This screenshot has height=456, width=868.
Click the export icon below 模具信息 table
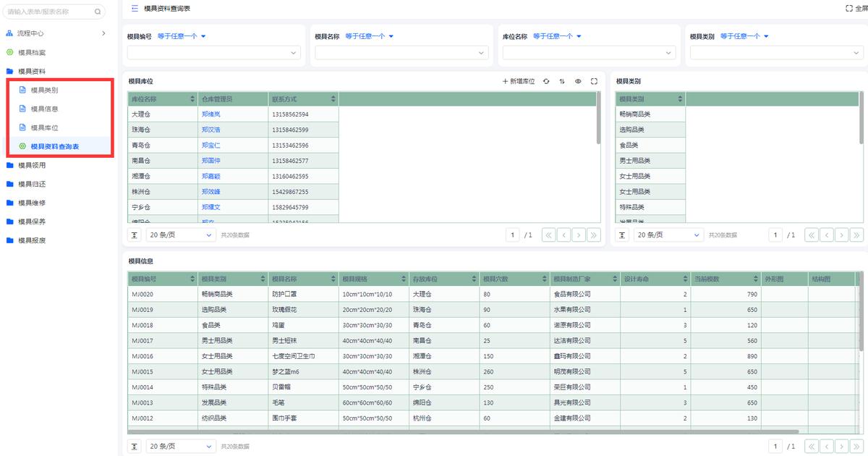tap(134, 446)
